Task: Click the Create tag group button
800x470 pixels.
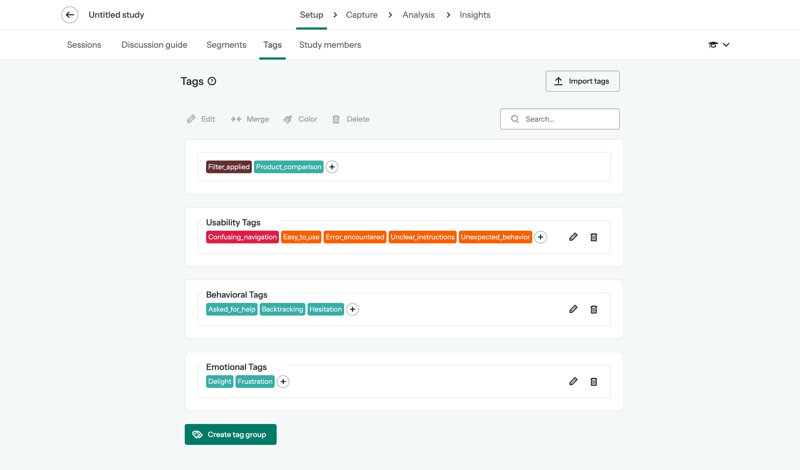Action: coord(230,434)
